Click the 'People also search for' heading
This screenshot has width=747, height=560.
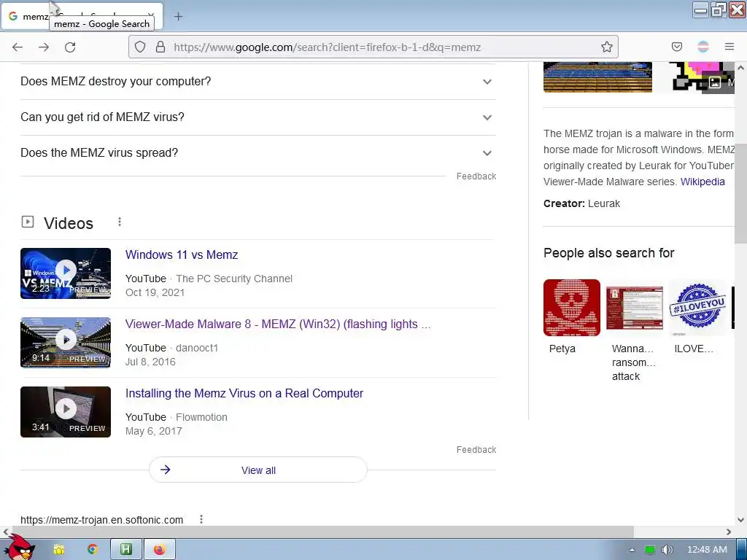[609, 253]
